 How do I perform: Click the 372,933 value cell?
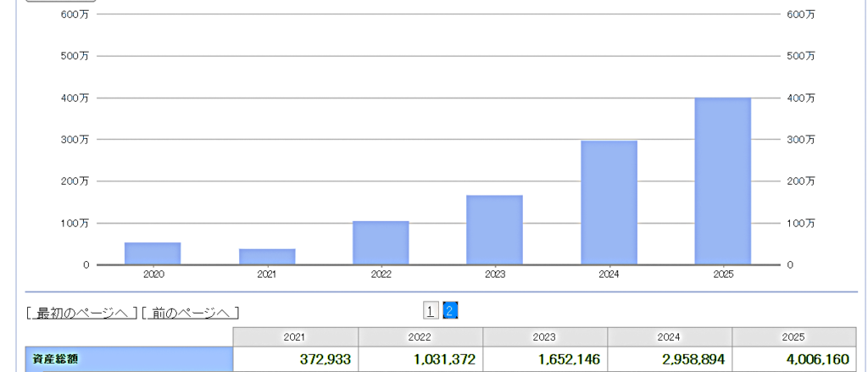[x=295, y=359]
